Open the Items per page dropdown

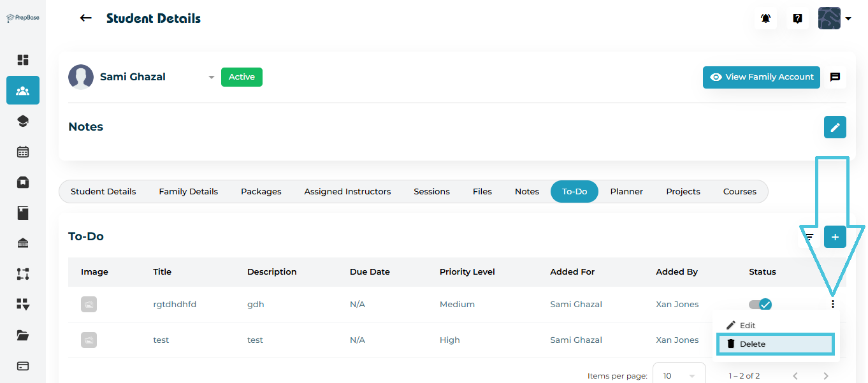click(x=679, y=375)
